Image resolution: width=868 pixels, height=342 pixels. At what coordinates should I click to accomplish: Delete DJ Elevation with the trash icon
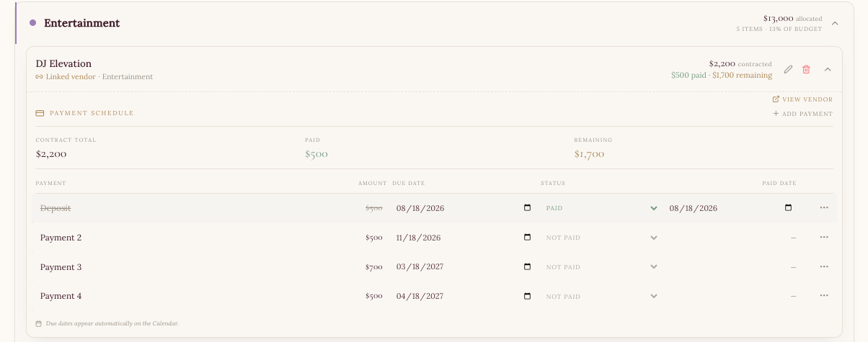(x=806, y=69)
